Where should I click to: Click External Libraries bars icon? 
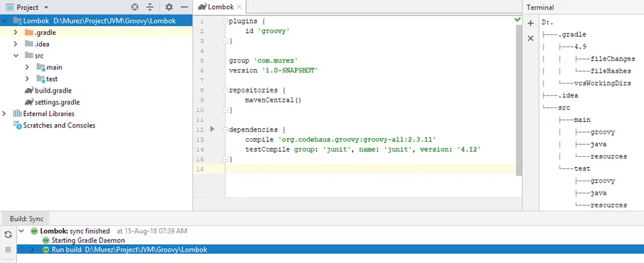click(17, 113)
